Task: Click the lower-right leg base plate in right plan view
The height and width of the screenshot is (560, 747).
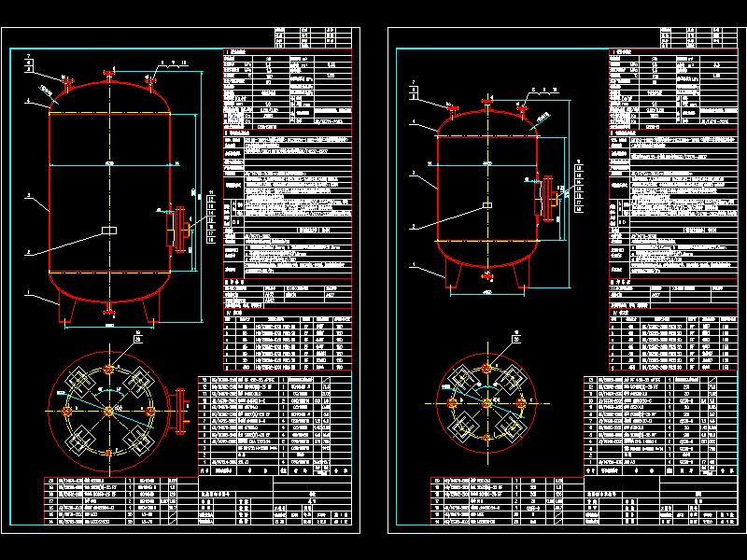Action: point(511,427)
